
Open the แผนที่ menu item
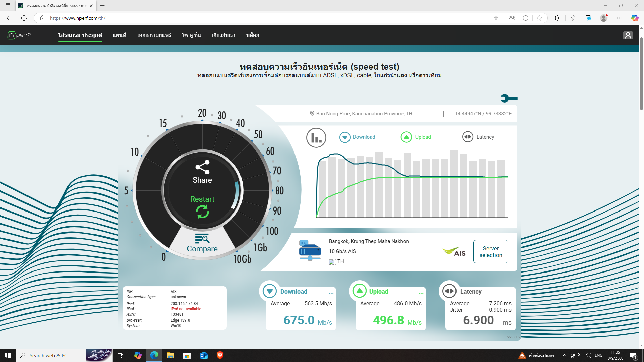click(119, 35)
